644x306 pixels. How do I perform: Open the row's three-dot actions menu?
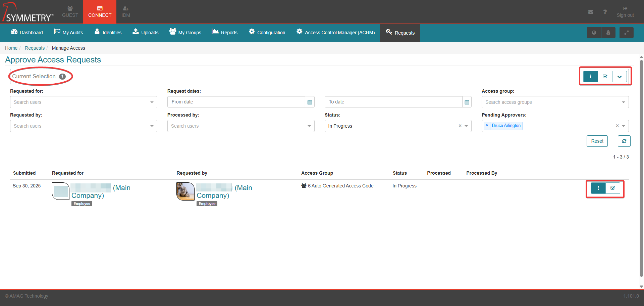click(598, 188)
